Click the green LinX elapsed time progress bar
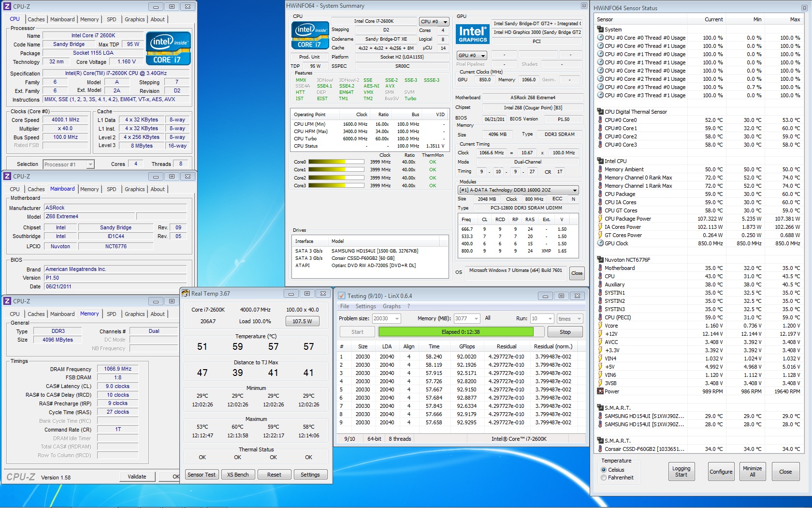Screen dimensions: 812x508 [x=456, y=332]
